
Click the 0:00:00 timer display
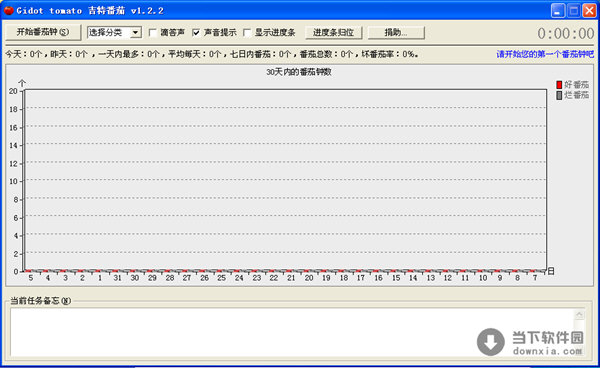point(566,34)
